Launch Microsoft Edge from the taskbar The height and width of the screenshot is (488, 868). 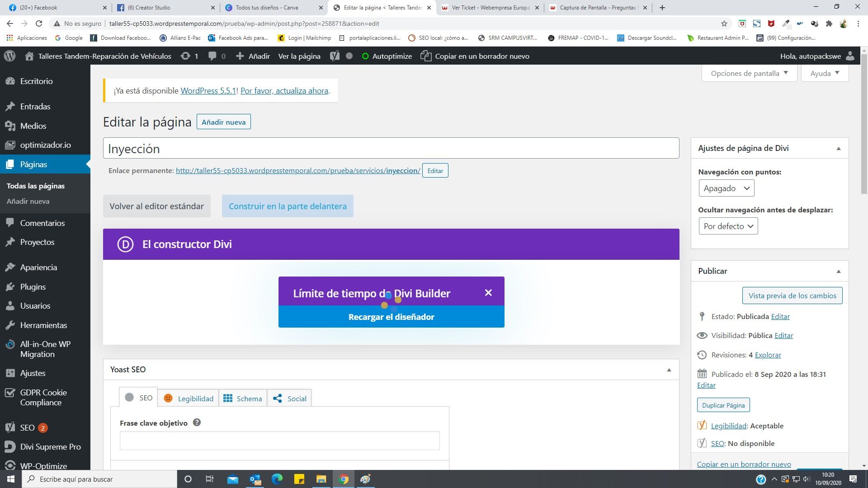pyautogui.click(x=277, y=479)
